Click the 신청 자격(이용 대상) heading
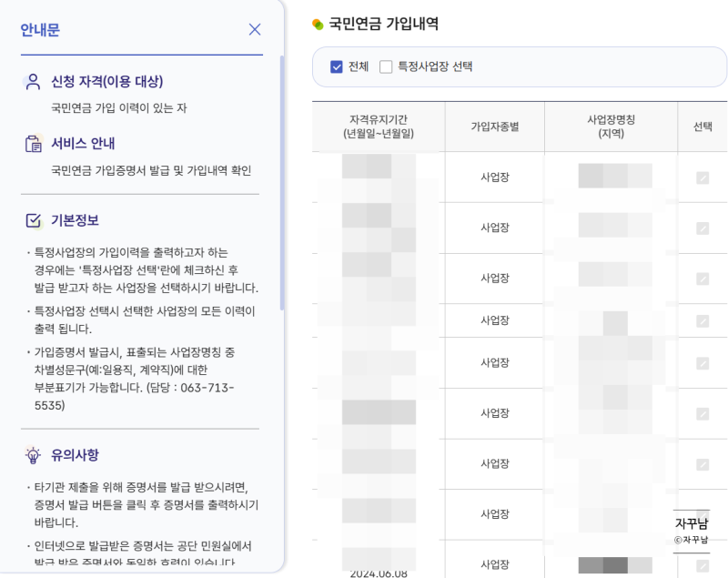This screenshot has height=578, width=728. pos(106,82)
